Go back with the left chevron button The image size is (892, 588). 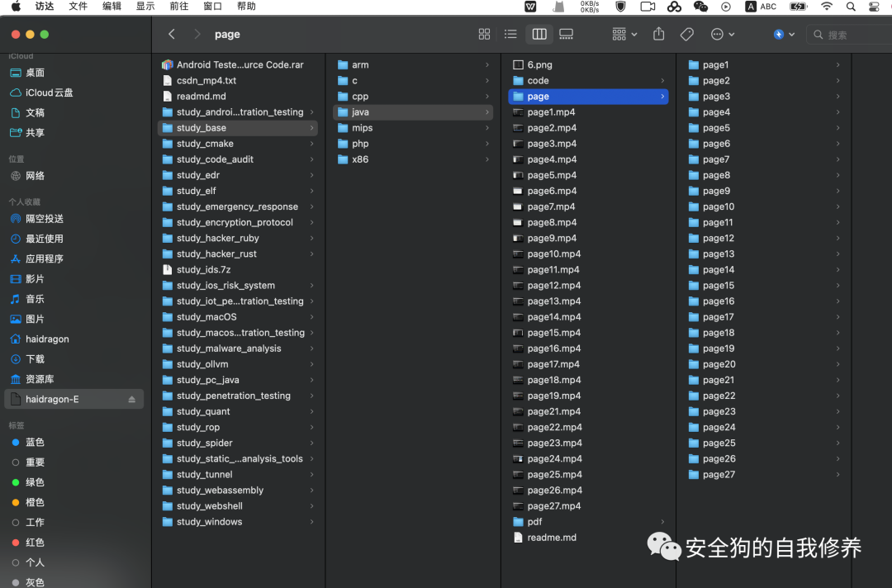171,34
